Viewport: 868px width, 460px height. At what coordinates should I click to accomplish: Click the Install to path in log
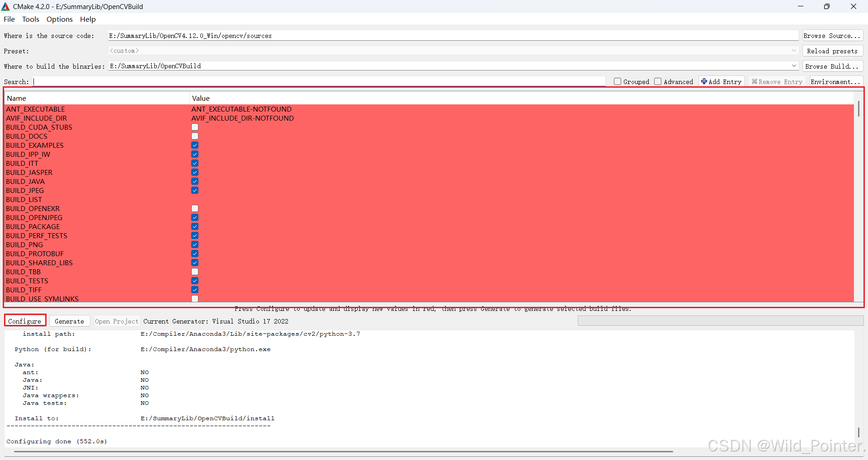coord(208,418)
